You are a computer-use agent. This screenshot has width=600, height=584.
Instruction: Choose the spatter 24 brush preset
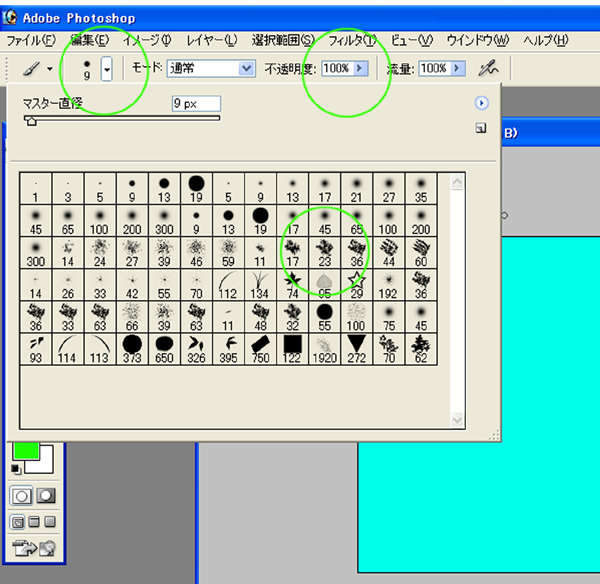(x=100, y=253)
